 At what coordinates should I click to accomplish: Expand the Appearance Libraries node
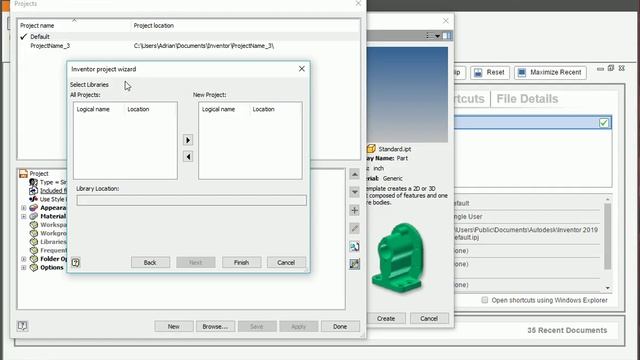(x=24, y=208)
